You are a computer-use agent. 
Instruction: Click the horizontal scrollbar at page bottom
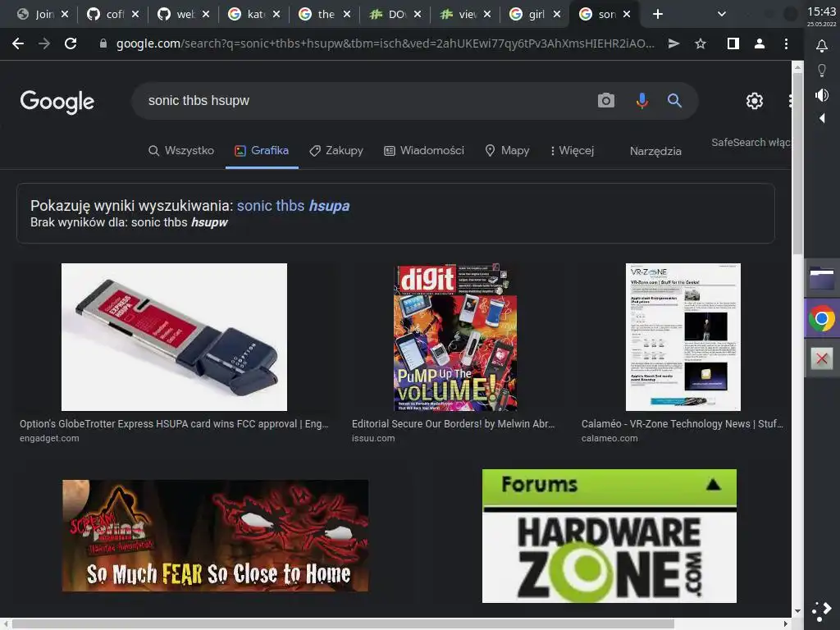343,624
